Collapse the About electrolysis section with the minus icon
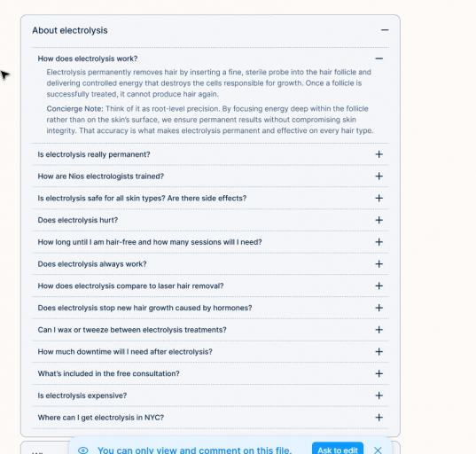 click(385, 30)
